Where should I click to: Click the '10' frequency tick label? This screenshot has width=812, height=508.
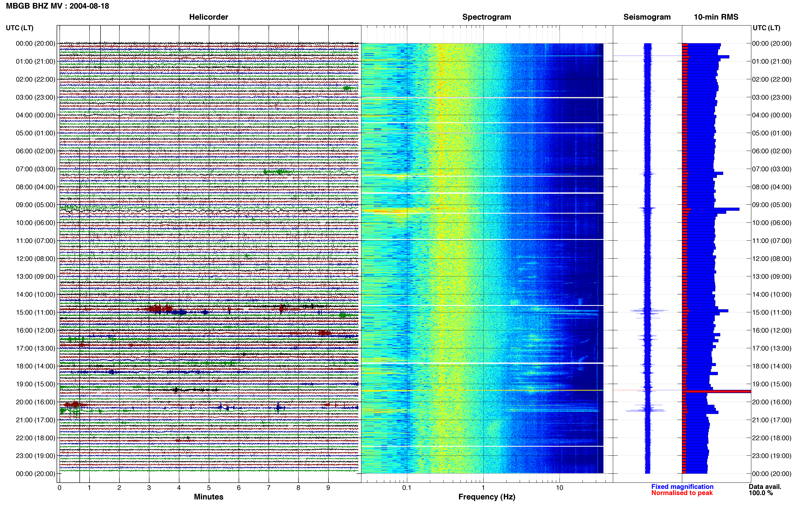click(559, 488)
